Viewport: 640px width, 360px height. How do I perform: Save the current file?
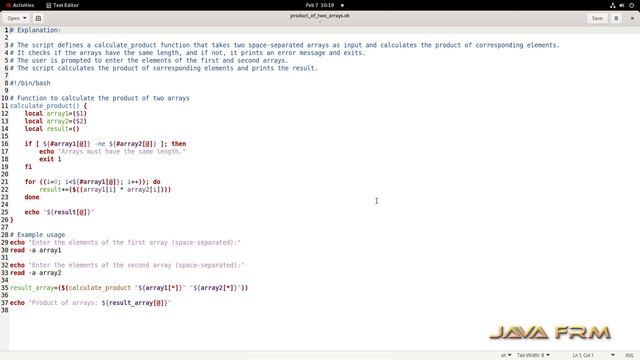tap(597, 18)
